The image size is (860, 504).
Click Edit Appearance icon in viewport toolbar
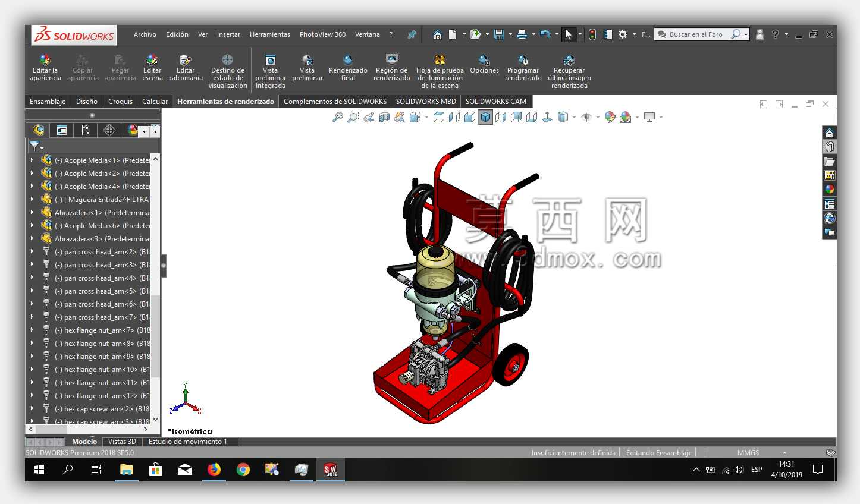610,117
